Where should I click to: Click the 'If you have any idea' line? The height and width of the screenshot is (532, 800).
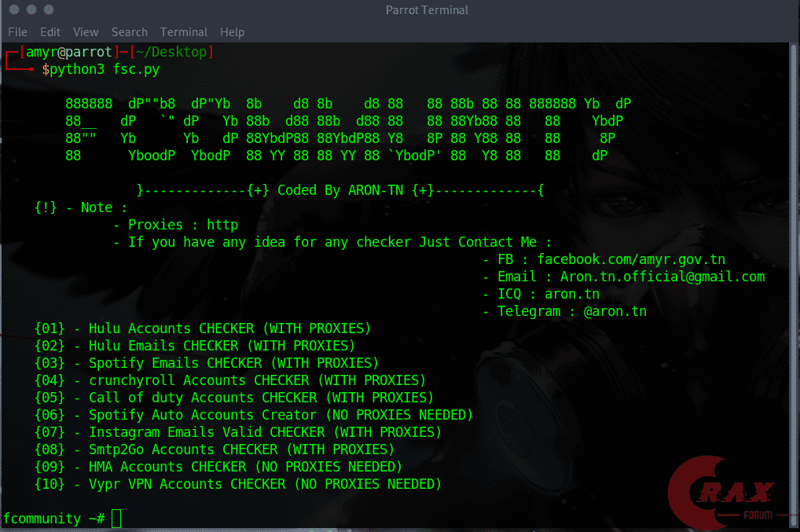[x=332, y=242]
